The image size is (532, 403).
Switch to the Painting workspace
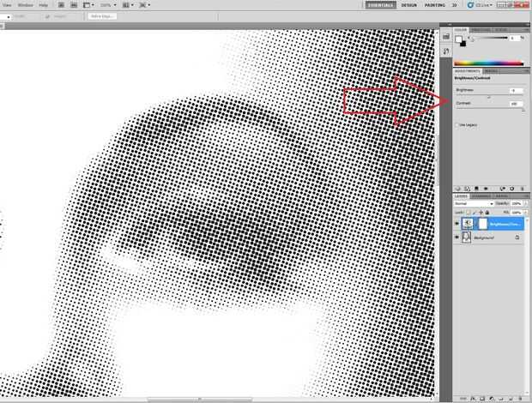click(x=435, y=5)
